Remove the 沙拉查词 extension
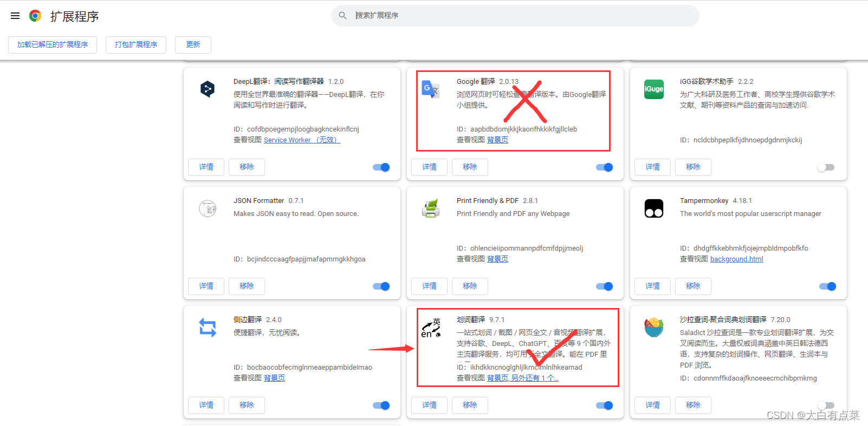The width and height of the screenshot is (868, 426). [x=693, y=405]
